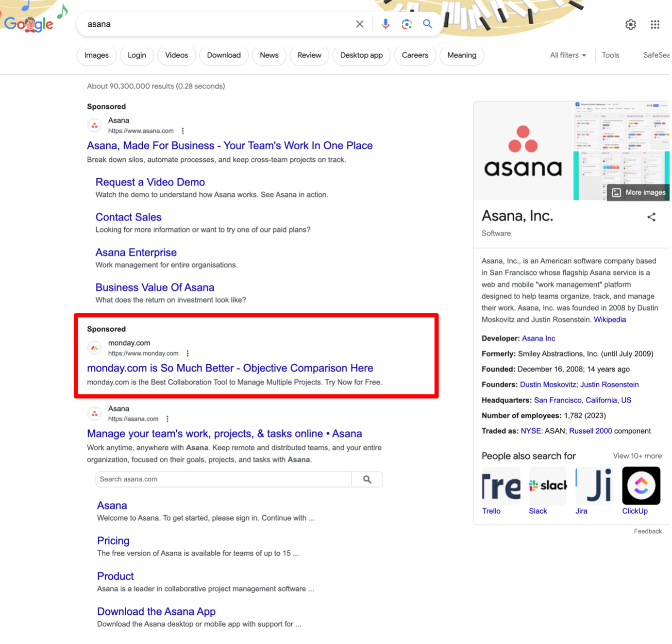
Task: Open the Google apps grid icon
Action: click(655, 24)
